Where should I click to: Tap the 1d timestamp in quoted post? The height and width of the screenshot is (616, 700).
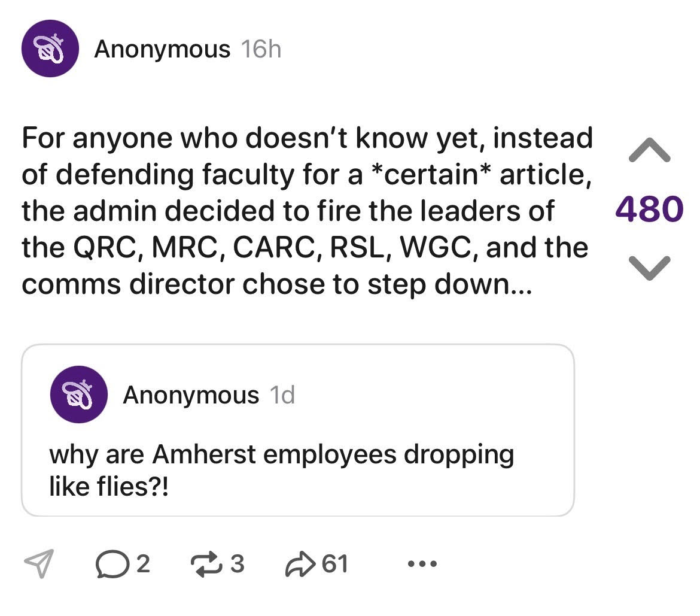[283, 395]
